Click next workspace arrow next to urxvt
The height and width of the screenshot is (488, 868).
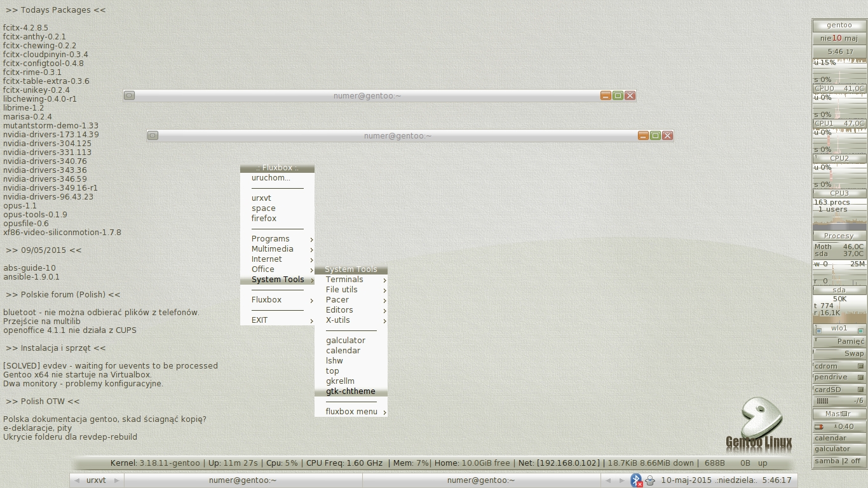116,480
